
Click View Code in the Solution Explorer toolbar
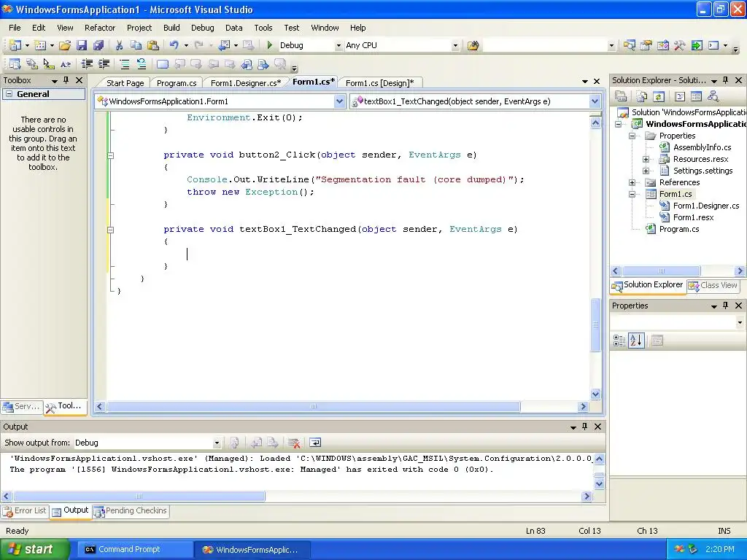pyautogui.click(x=680, y=97)
